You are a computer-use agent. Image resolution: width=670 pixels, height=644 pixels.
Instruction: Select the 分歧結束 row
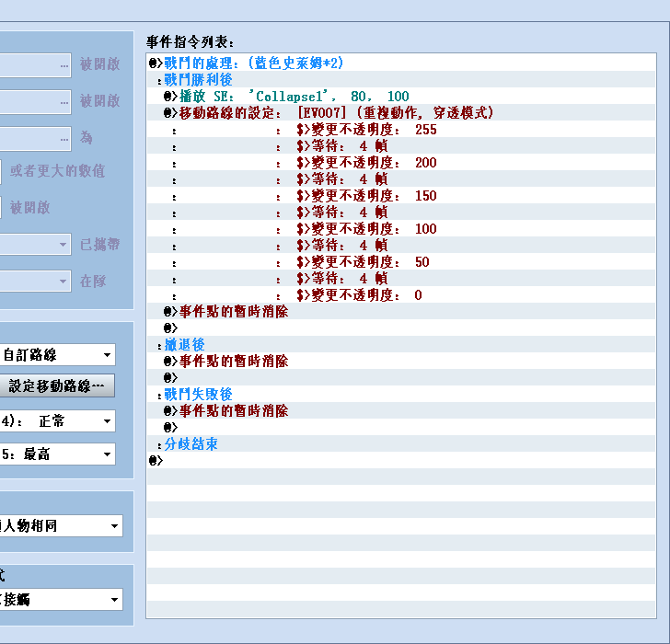tap(401, 444)
